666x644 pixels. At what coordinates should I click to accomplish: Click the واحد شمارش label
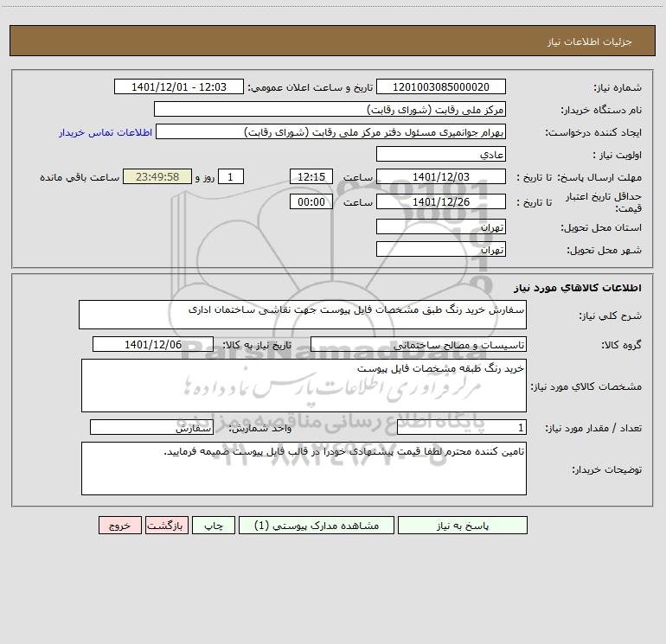[260, 429]
